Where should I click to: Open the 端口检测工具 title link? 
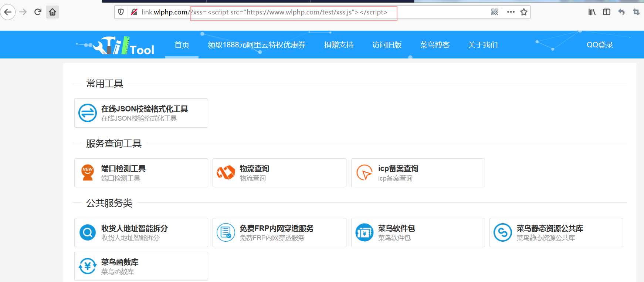click(123, 168)
